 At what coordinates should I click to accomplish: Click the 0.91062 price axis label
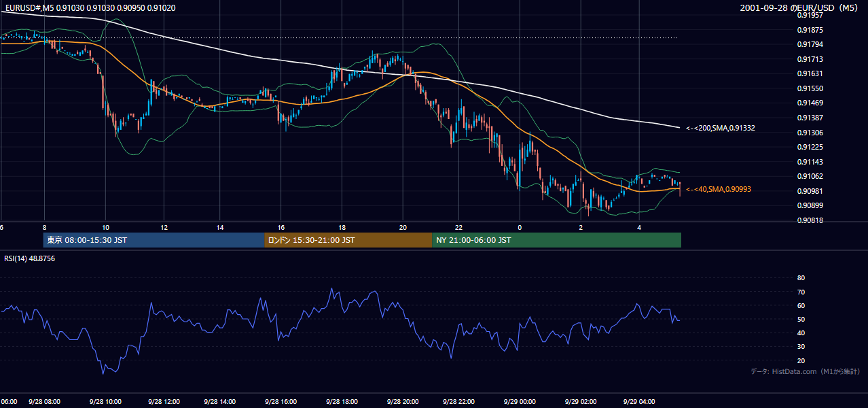(x=810, y=176)
